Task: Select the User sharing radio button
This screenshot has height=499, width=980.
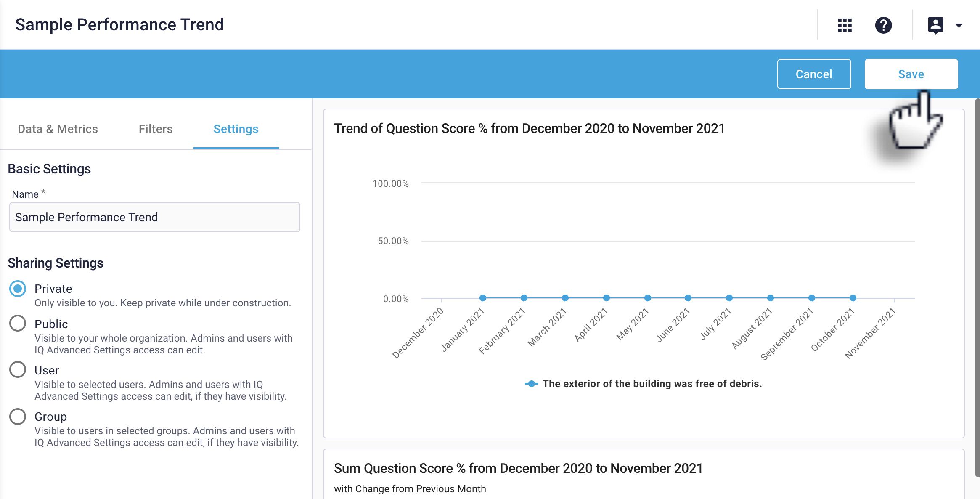Action: coord(18,370)
